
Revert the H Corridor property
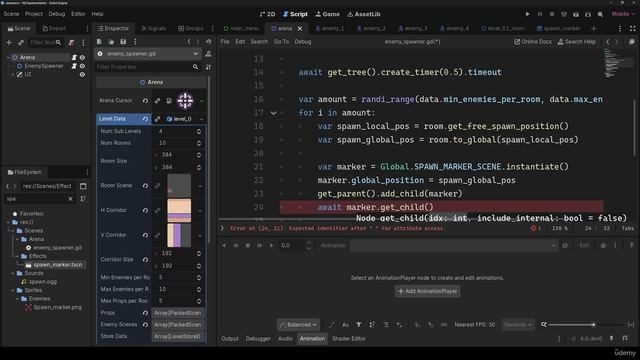[x=145, y=211]
